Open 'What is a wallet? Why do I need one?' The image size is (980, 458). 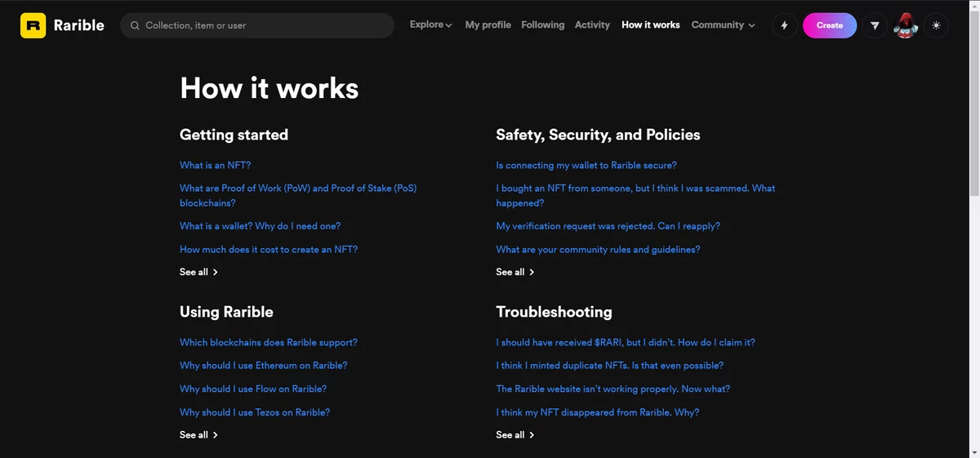click(x=260, y=226)
